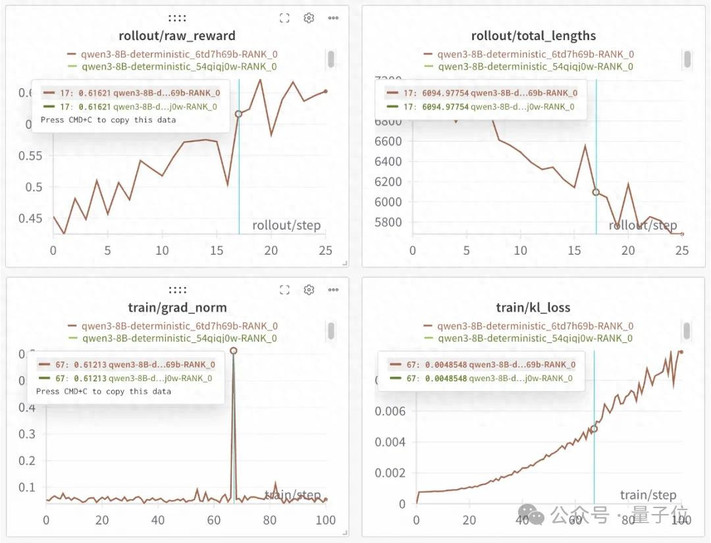Image resolution: width=711 pixels, height=543 pixels.
Task: Select 6td7h69b legend entry in kl_loss chart
Action: pyautogui.click(x=529, y=326)
